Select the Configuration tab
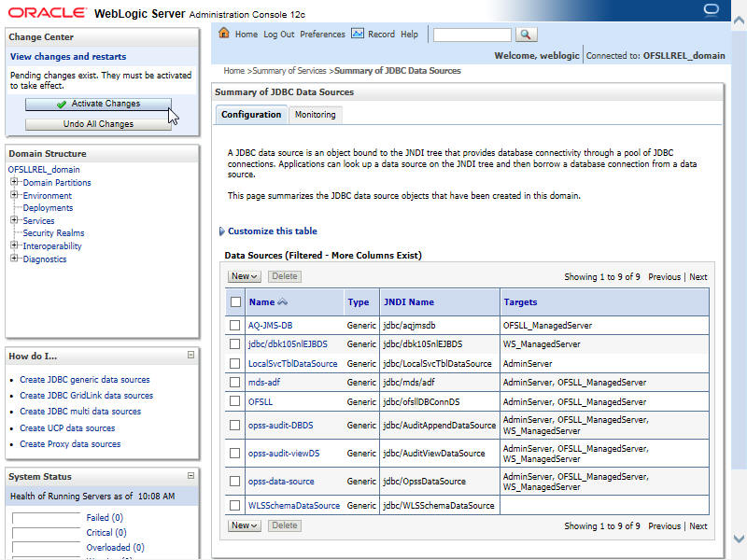Viewport: 747px width, 560px height. point(251,115)
